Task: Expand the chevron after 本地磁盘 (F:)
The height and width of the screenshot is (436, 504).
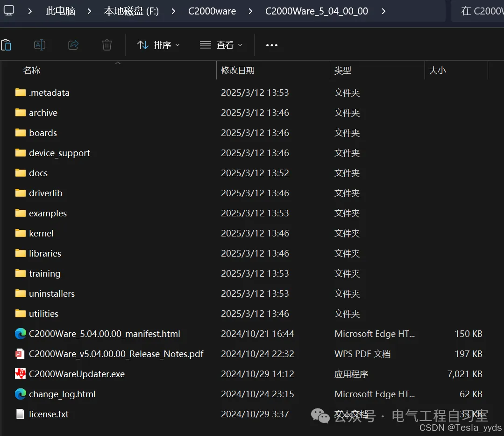Action: [173, 11]
